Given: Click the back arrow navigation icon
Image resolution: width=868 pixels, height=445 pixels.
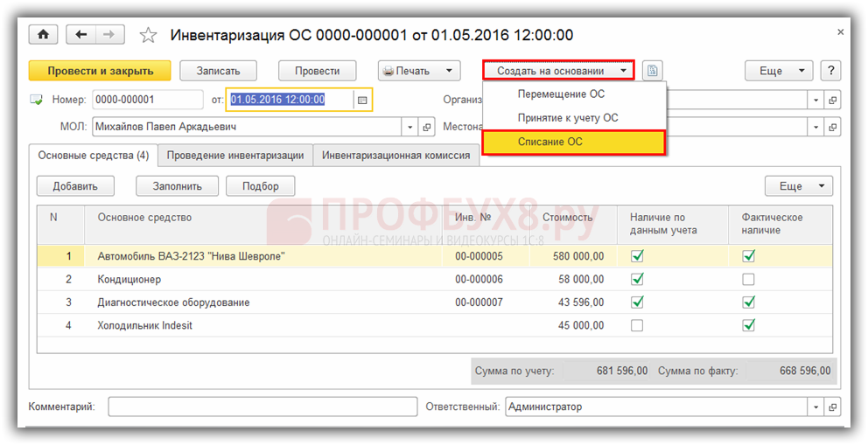Looking at the screenshot, I should 81,35.
